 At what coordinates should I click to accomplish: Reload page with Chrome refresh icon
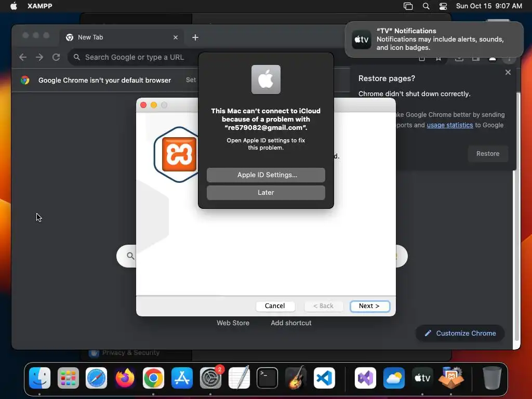[x=56, y=57]
